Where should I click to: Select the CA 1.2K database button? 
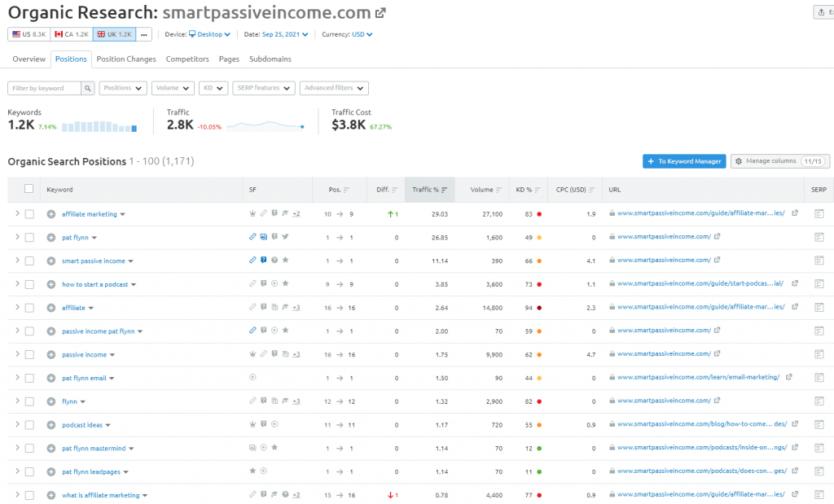[72, 34]
